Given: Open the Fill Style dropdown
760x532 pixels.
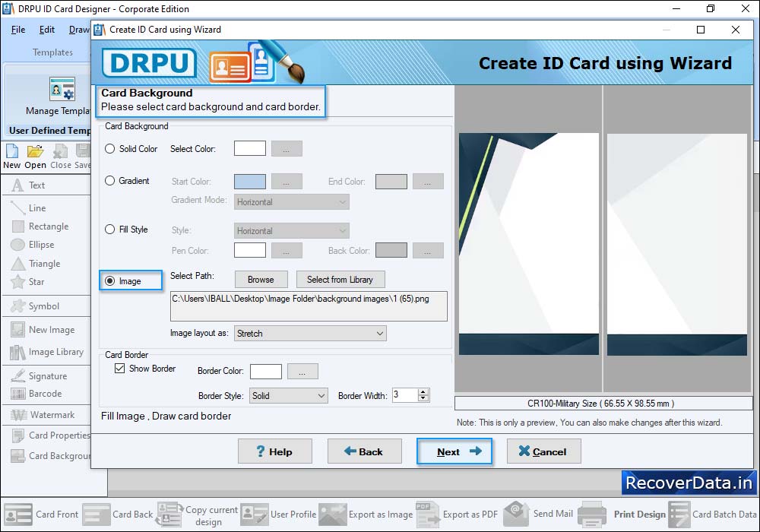Looking at the screenshot, I should pos(291,230).
